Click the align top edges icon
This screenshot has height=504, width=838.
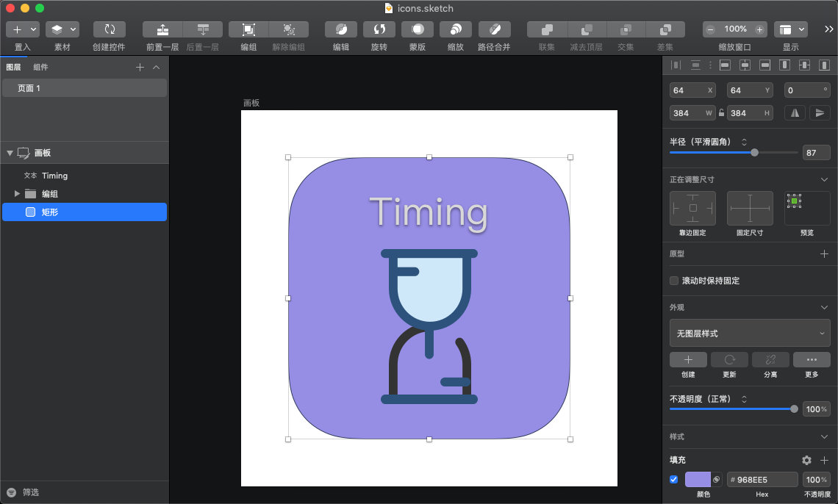click(784, 65)
